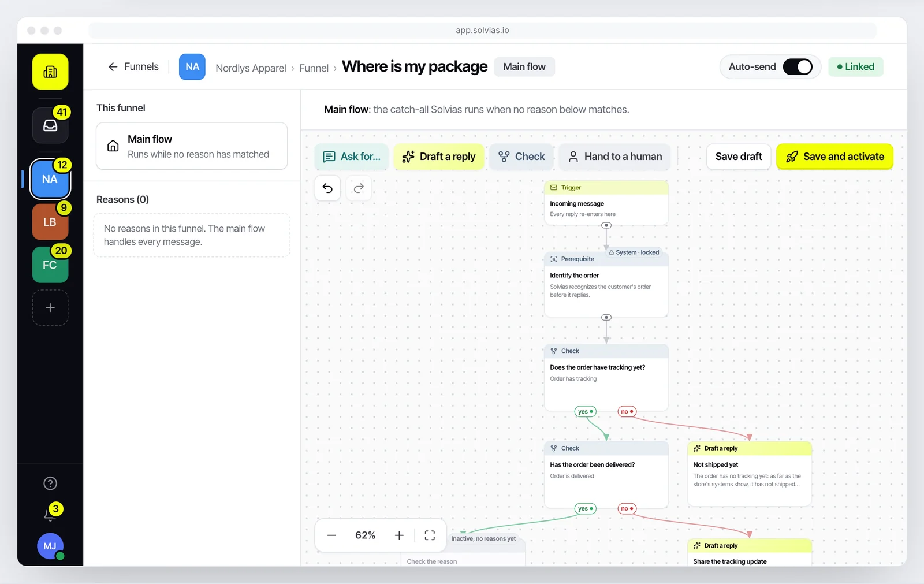Open the MJ user avatar
The height and width of the screenshot is (584, 924).
(50, 546)
